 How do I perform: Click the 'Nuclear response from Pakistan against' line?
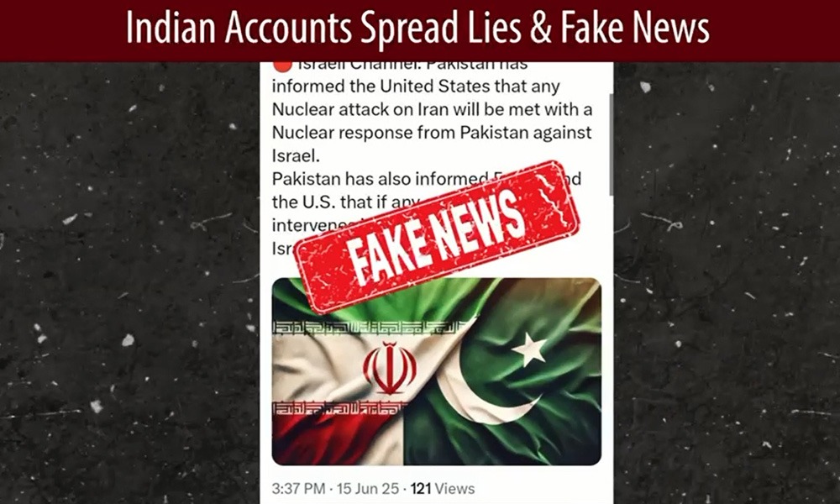click(432, 132)
